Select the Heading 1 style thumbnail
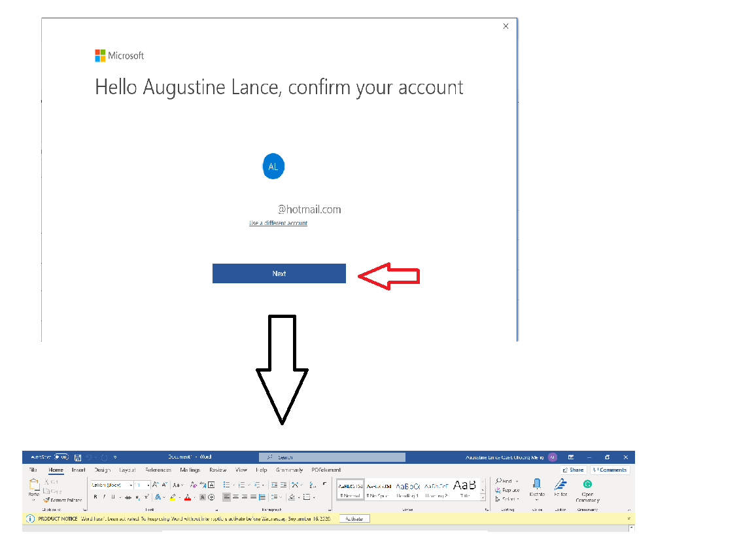 407,489
